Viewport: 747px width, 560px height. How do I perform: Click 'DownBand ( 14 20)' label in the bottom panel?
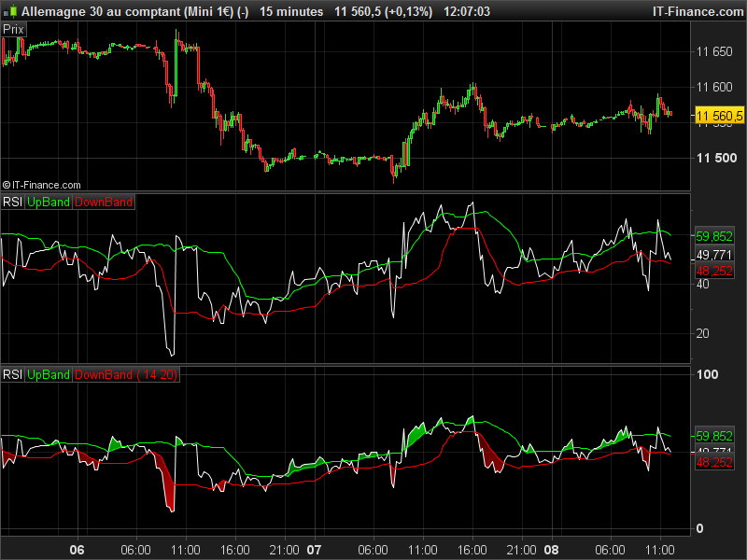pos(126,375)
